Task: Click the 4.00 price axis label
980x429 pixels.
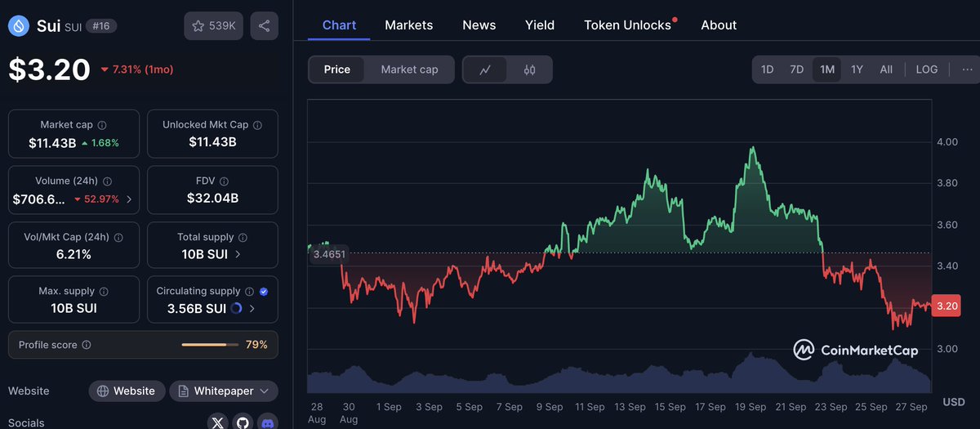Action: tap(947, 142)
